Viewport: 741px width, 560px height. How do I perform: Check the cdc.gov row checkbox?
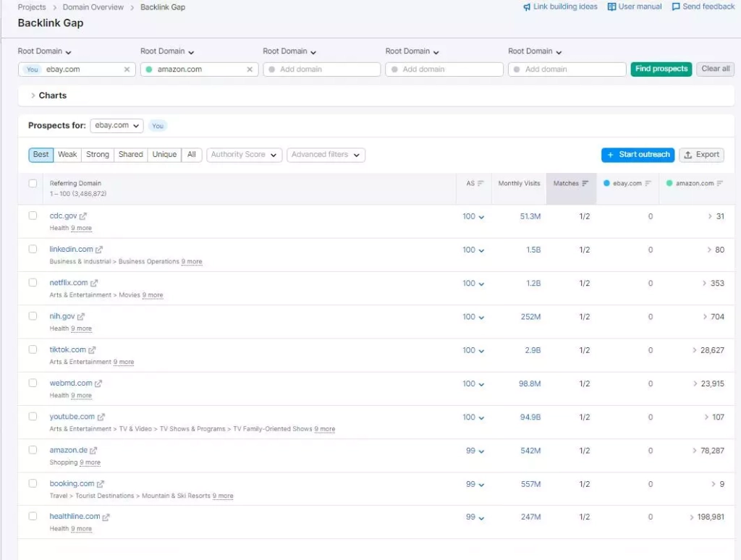click(33, 216)
